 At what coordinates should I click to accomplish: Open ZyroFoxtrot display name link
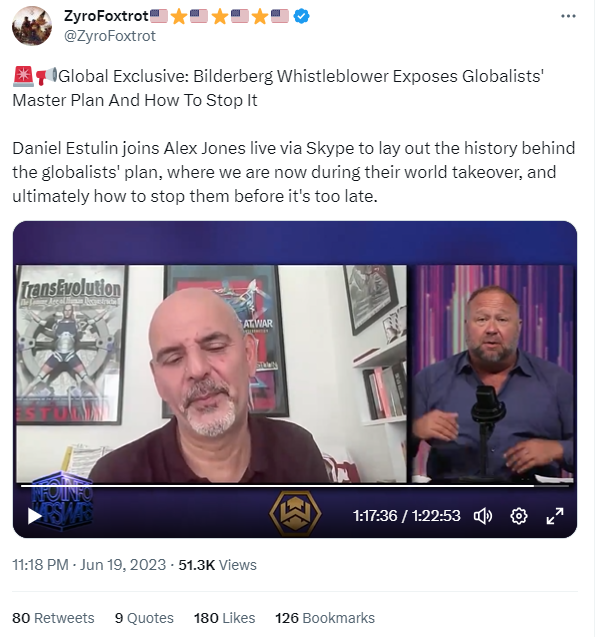pos(105,17)
